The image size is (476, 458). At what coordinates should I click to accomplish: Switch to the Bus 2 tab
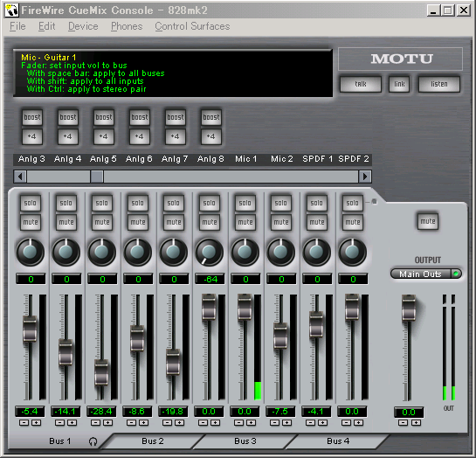[x=153, y=441]
